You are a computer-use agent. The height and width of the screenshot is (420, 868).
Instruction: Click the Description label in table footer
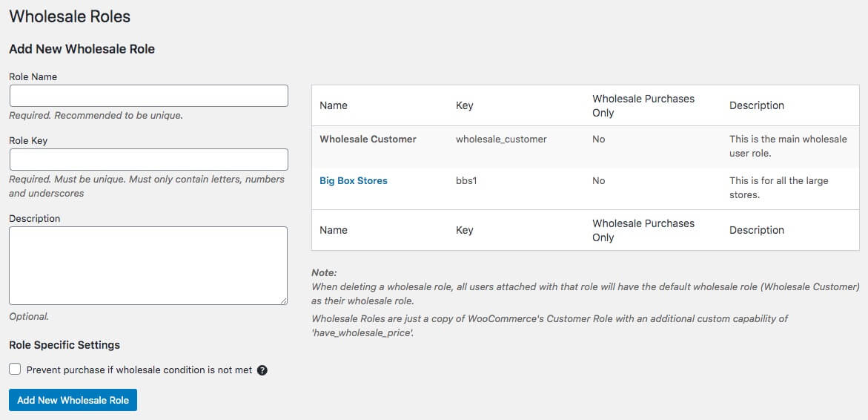click(x=756, y=230)
